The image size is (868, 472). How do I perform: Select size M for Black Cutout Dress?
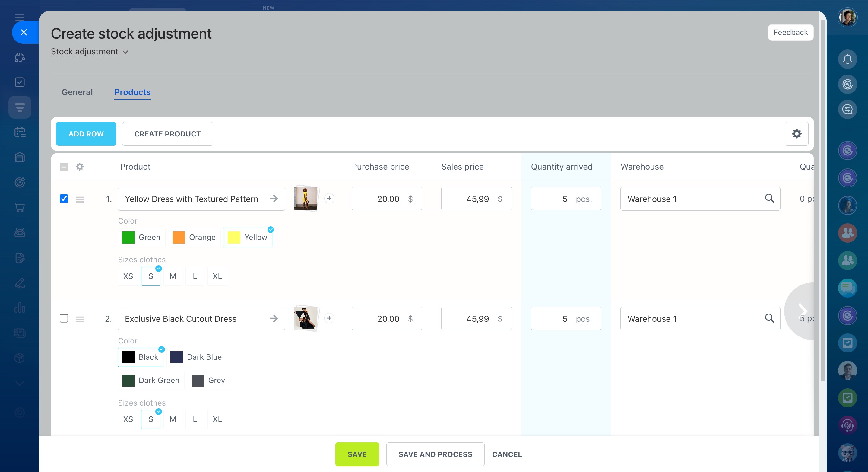173,419
